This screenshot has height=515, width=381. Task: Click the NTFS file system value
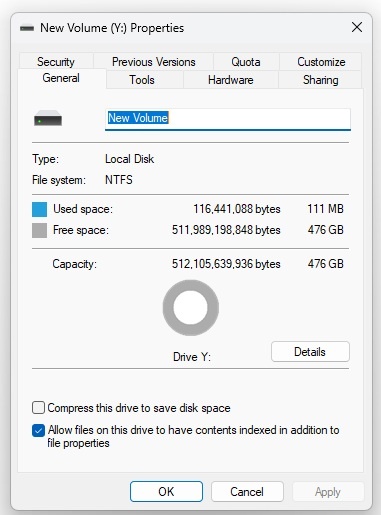tap(119, 180)
